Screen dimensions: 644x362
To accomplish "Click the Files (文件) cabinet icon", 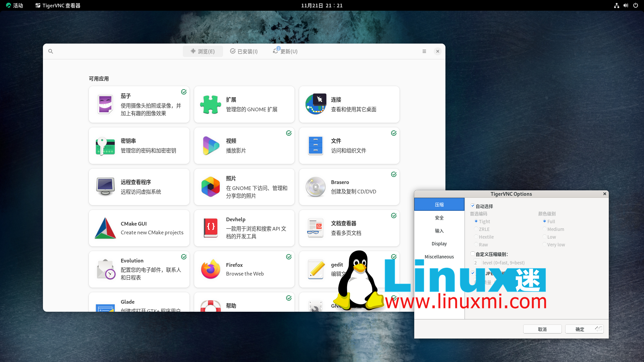I will [x=316, y=146].
